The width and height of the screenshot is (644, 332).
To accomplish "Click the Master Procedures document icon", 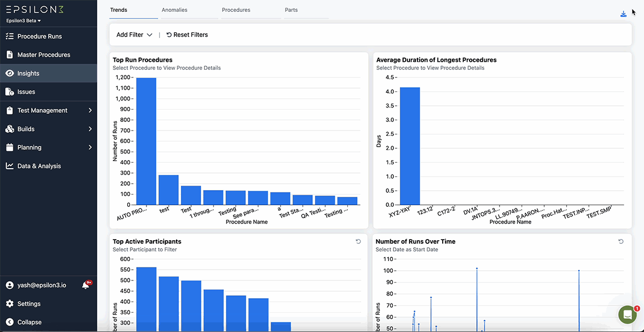I will 9,55.
